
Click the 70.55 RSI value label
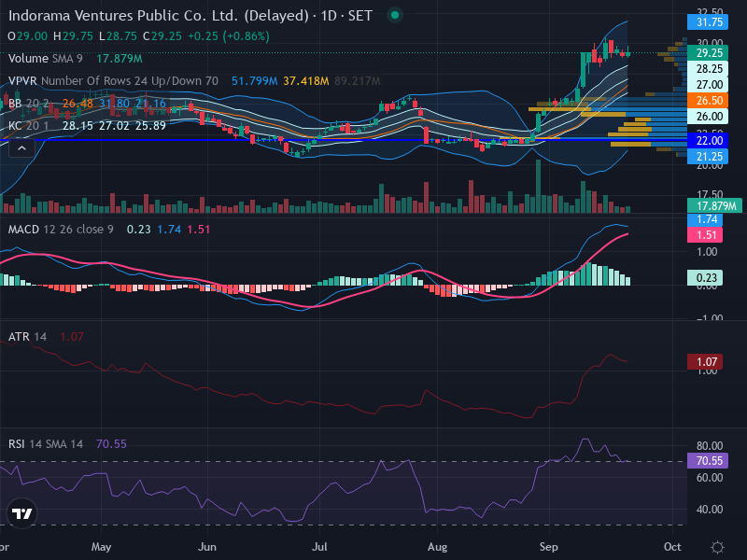coord(708,460)
